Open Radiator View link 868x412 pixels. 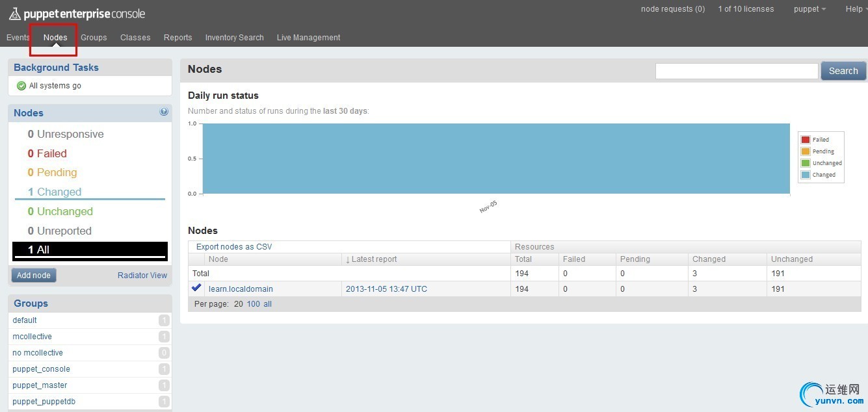point(142,276)
